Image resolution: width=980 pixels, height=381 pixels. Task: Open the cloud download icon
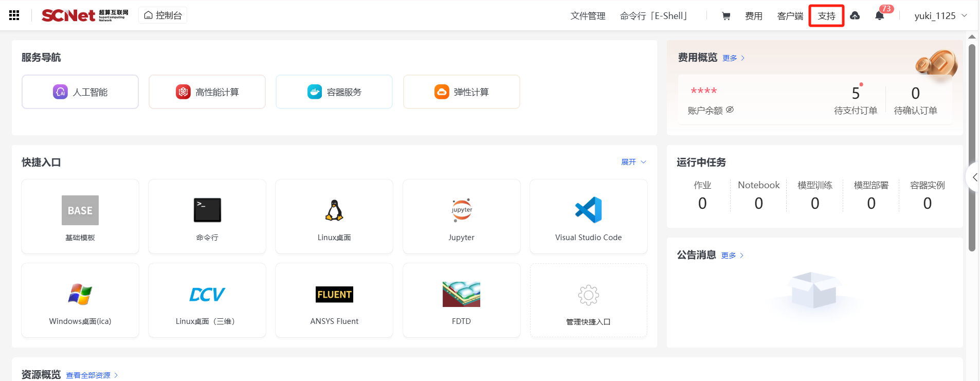point(855,16)
